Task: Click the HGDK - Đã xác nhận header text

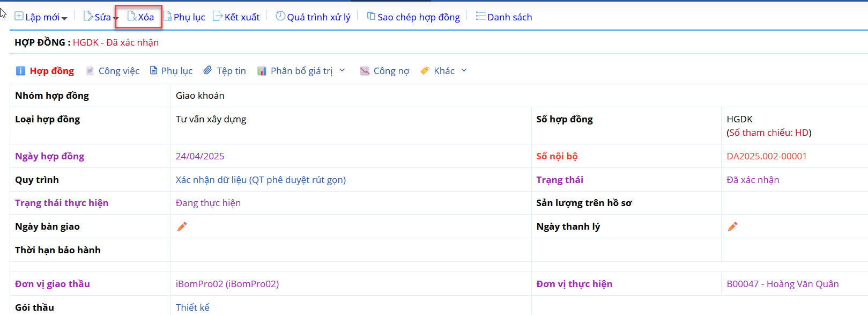Action: (x=116, y=42)
